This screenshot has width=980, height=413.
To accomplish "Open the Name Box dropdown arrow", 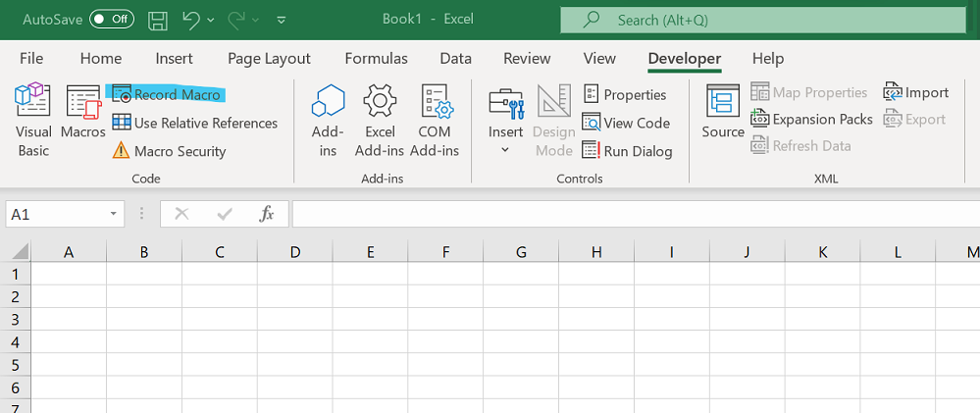I will 114,214.
